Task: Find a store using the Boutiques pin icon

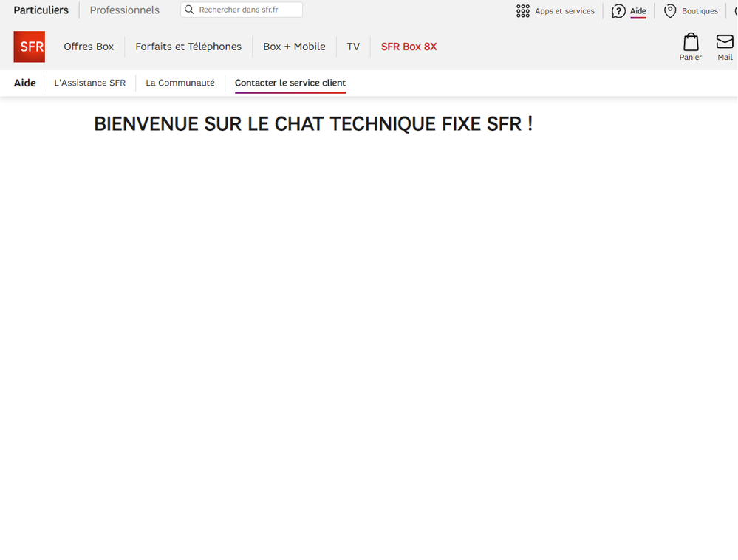Action: (x=670, y=11)
